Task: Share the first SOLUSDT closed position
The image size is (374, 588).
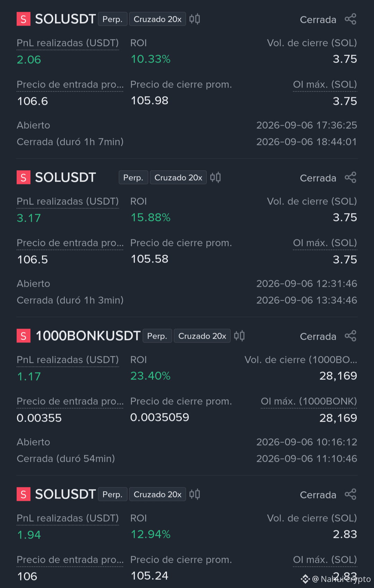Action: click(x=350, y=19)
